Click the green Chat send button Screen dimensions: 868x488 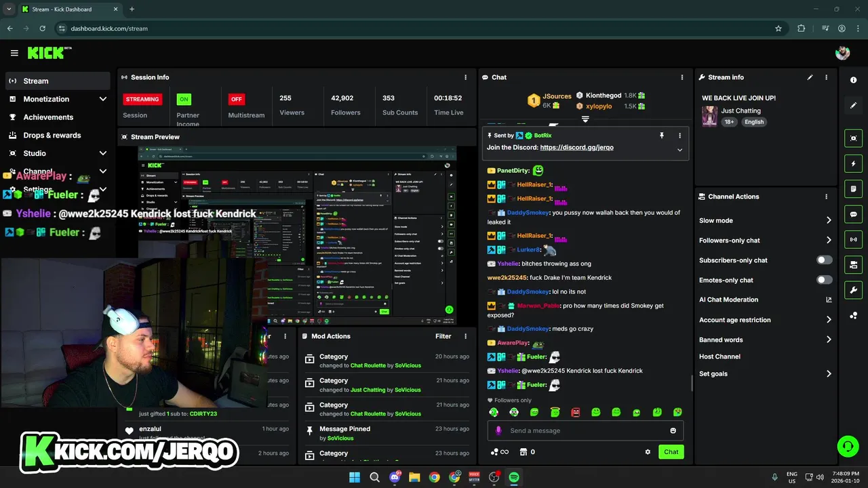[671, 452]
